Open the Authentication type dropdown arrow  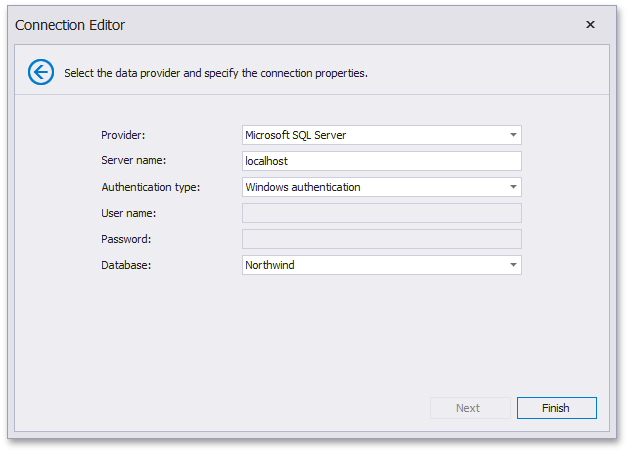(x=512, y=187)
